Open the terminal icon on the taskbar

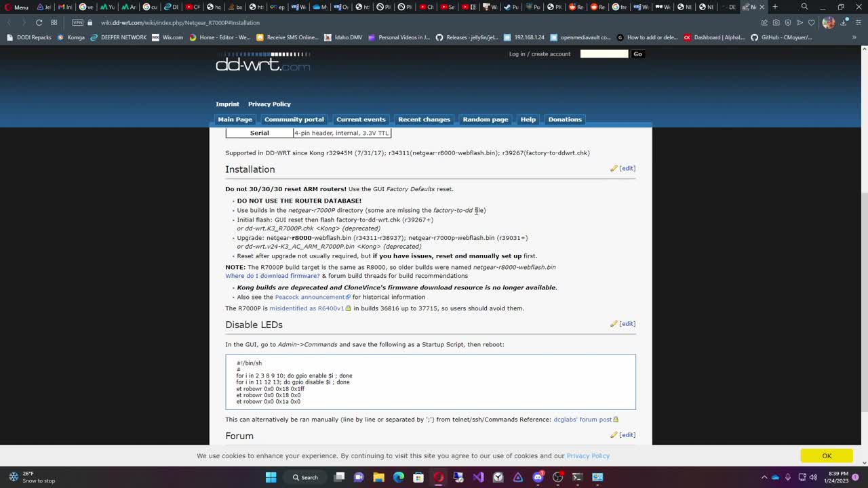point(578,477)
